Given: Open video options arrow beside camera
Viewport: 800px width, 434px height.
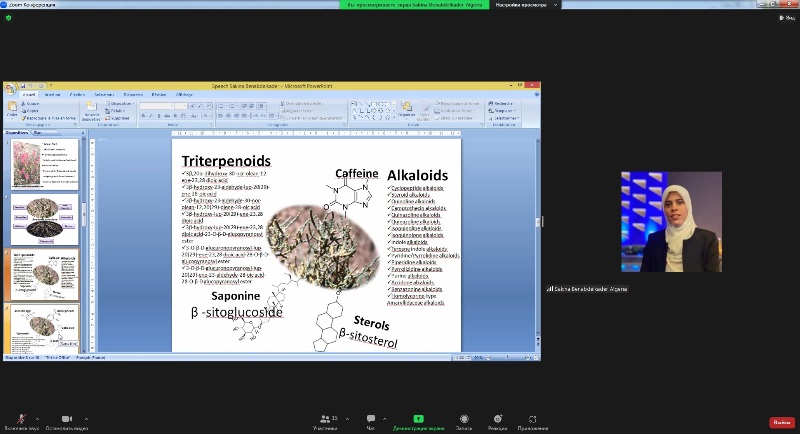Looking at the screenshot, I should point(85,418).
